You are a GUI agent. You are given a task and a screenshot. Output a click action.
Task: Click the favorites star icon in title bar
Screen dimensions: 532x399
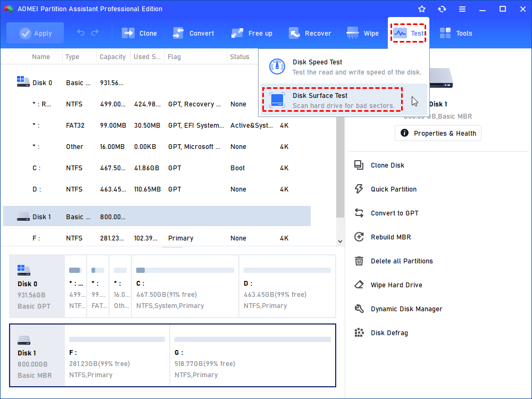pyautogui.click(x=422, y=9)
